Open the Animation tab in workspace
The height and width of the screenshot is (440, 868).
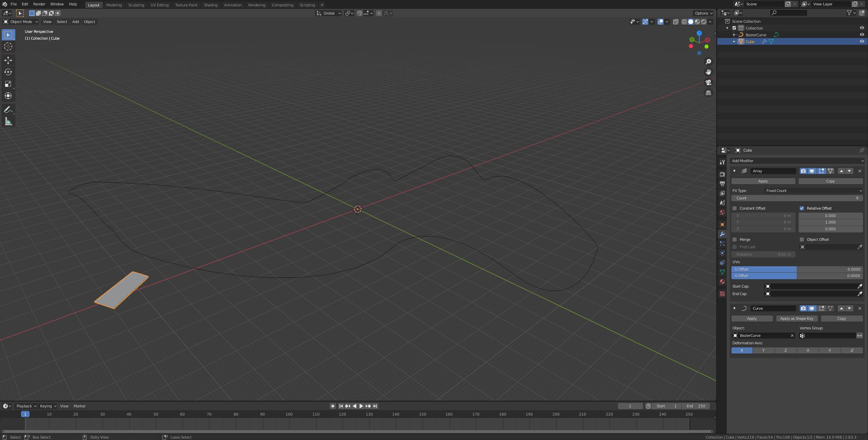(x=232, y=4)
